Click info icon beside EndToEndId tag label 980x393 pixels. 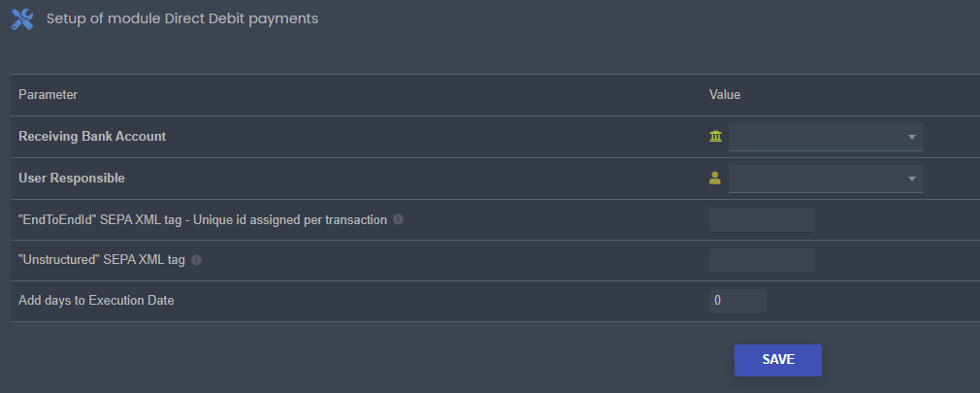pos(399,219)
